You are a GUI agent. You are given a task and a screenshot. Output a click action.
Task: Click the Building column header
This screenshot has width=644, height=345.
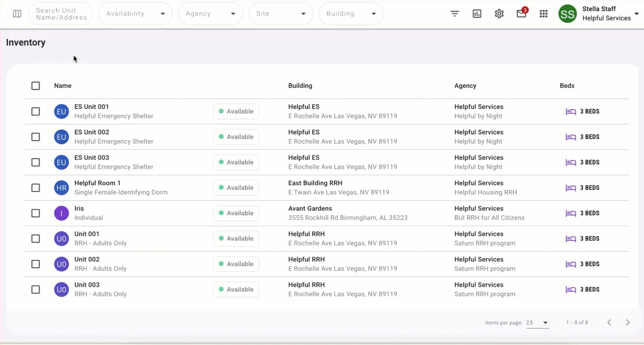tap(300, 86)
